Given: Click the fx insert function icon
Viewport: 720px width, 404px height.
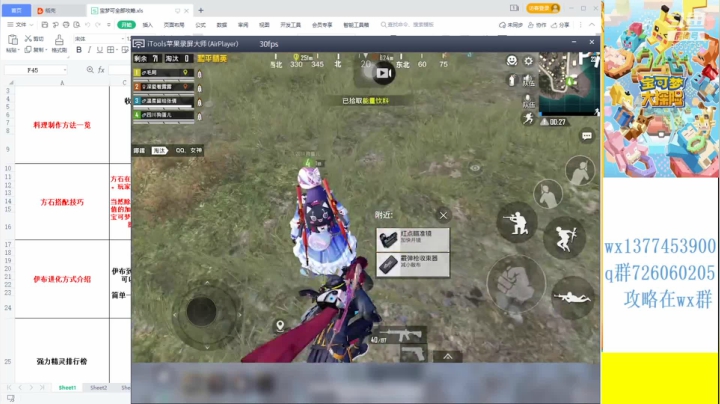Looking at the screenshot, I should point(101,70).
